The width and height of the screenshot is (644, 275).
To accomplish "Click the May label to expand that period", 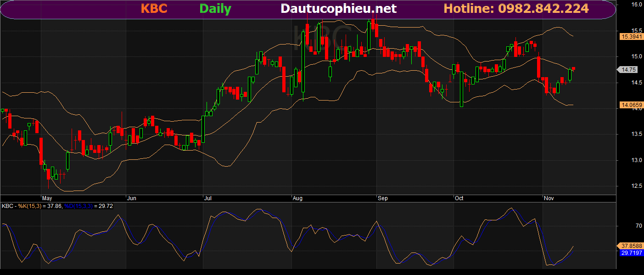I will 47,198.
